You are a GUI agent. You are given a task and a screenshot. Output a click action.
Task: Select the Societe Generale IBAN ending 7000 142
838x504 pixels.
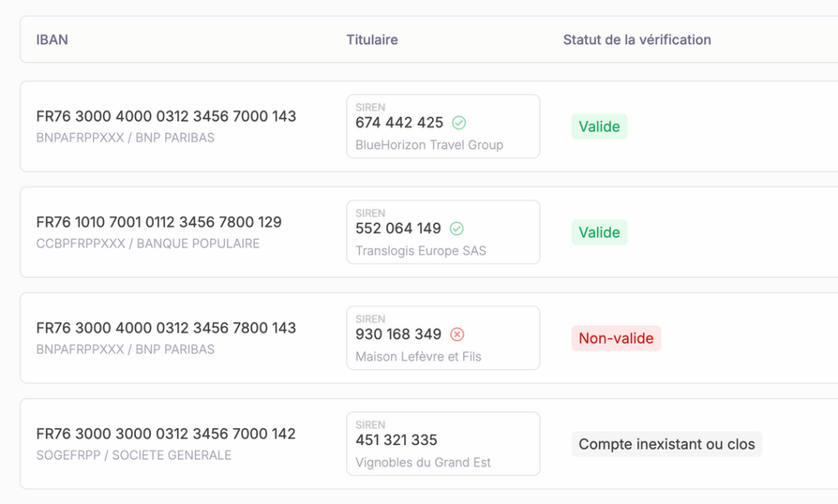point(166,434)
